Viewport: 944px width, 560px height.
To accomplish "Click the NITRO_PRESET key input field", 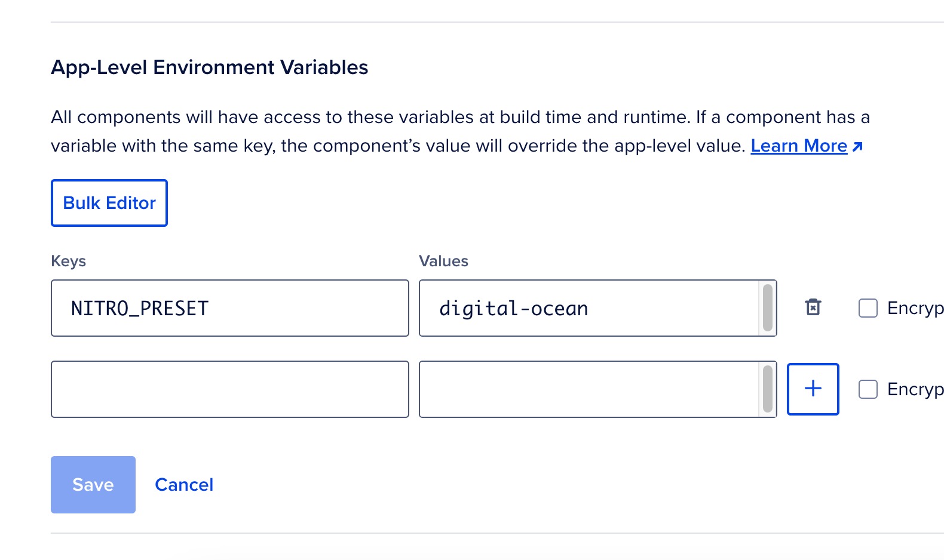I will coord(229,307).
